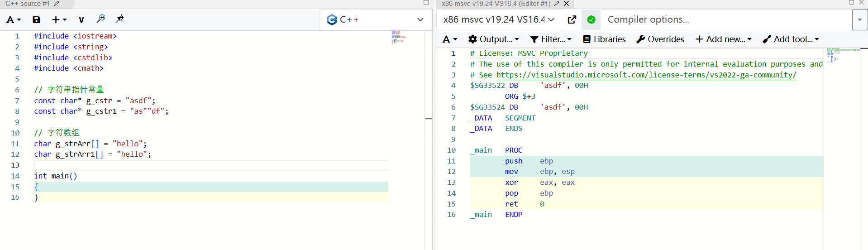The height and width of the screenshot is (250, 868).
Task: Click the green checkmark compilation status icon
Action: pyautogui.click(x=591, y=19)
